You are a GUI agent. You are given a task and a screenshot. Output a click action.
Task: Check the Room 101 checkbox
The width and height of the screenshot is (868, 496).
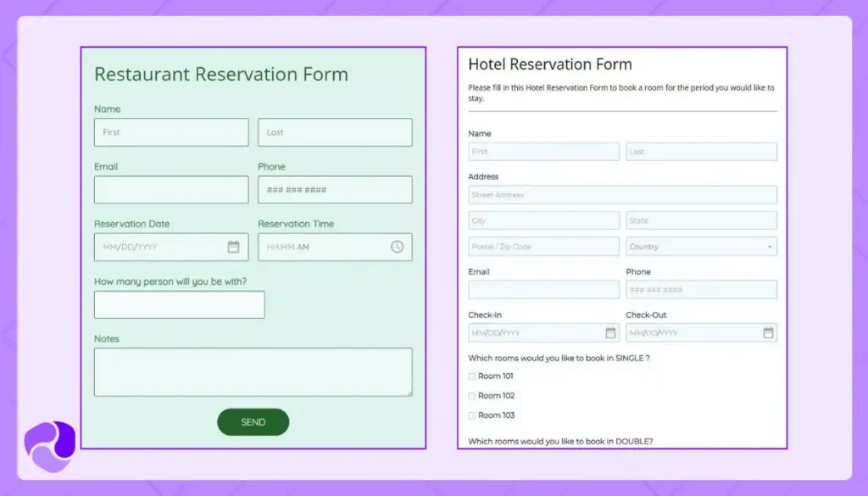pyautogui.click(x=471, y=376)
